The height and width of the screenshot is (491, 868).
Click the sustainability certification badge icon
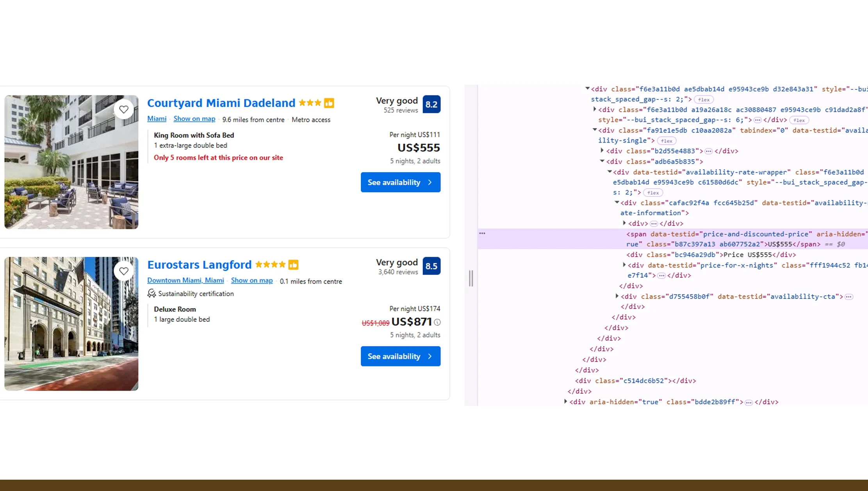152,293
